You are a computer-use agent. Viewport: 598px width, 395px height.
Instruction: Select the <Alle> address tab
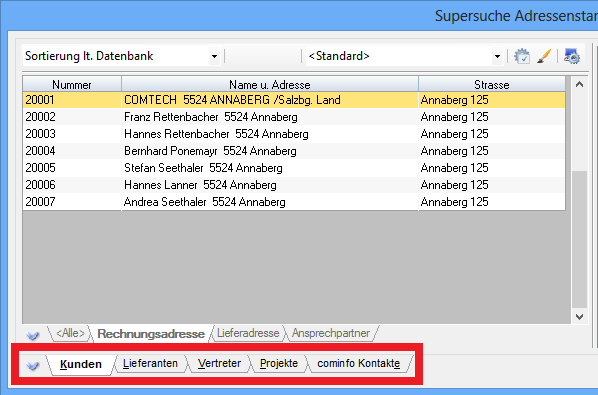click(x=70, y=333)
